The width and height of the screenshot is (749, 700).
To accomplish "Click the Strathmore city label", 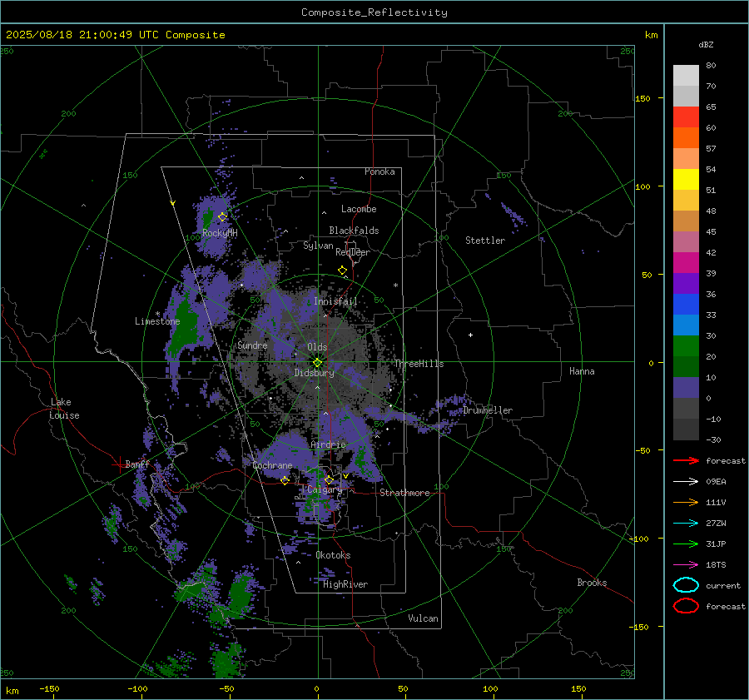I will tap(404, 493).
